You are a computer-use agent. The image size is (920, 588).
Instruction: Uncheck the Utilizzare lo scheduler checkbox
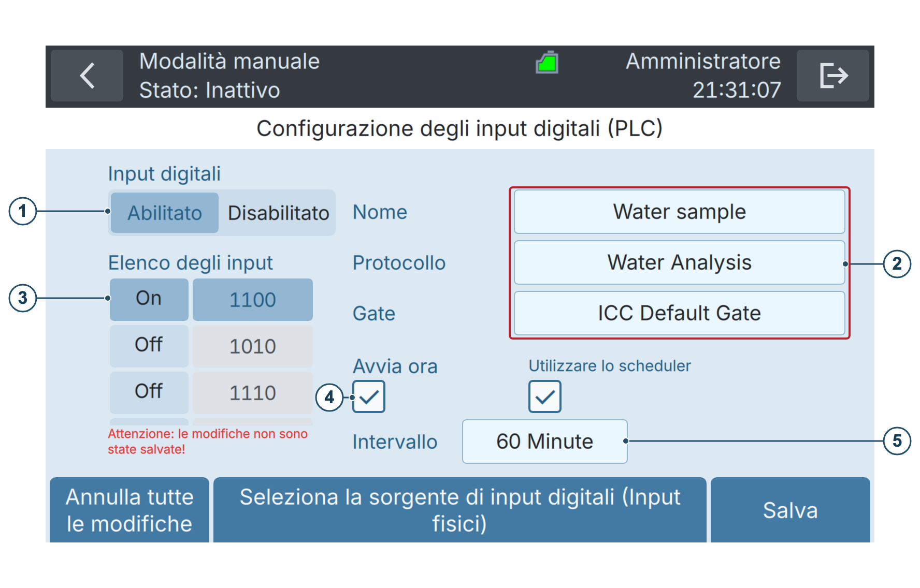[545, 396]
